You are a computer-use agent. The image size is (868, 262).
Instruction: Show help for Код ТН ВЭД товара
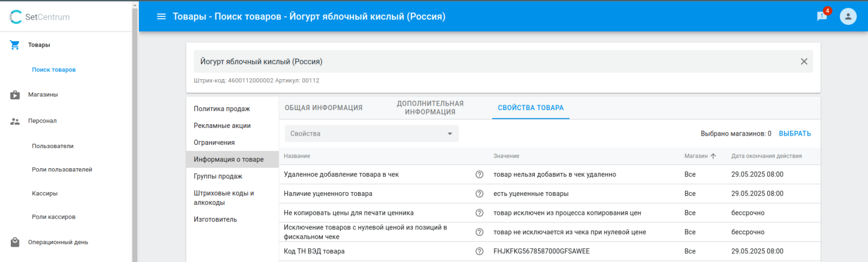[480, 251]
